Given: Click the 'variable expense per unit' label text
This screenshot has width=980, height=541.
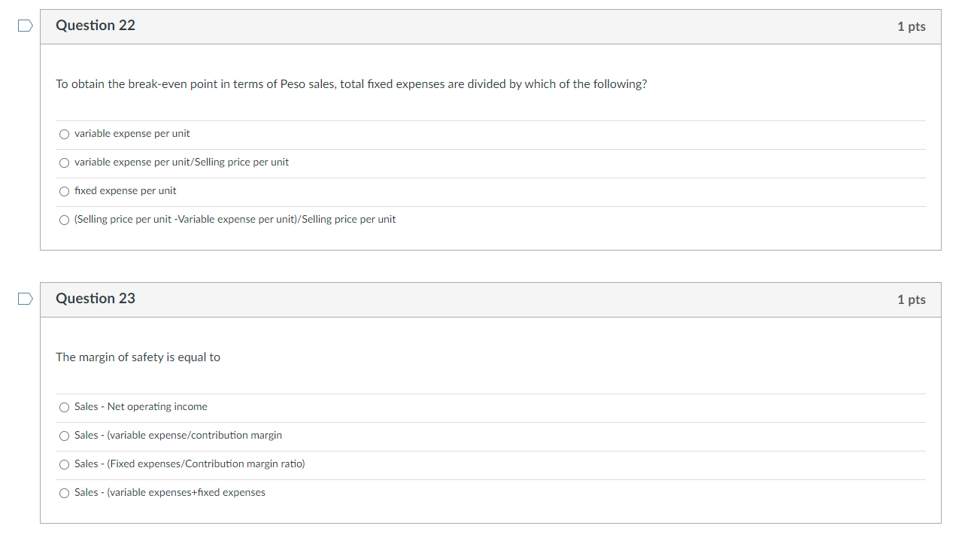Looking at the screenshot, I should click(132, 134).
